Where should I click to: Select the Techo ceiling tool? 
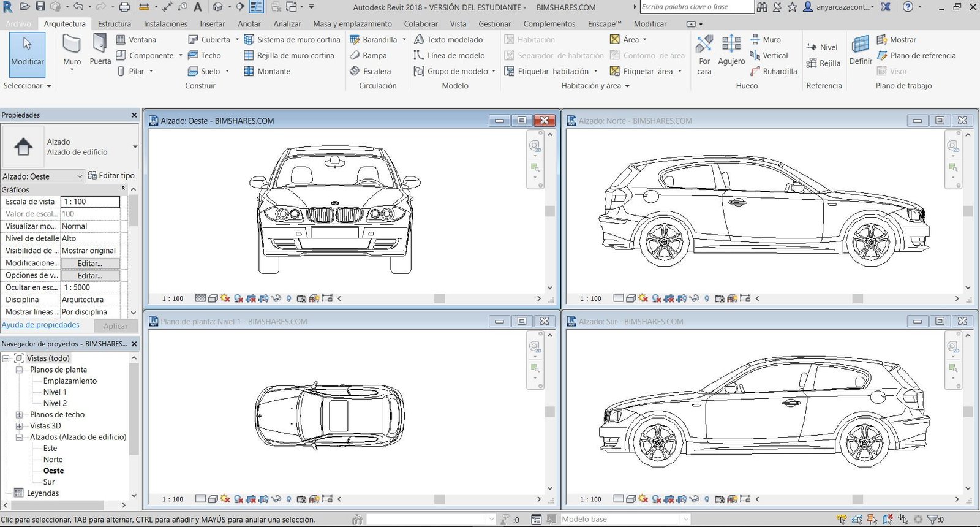point(205,55)
